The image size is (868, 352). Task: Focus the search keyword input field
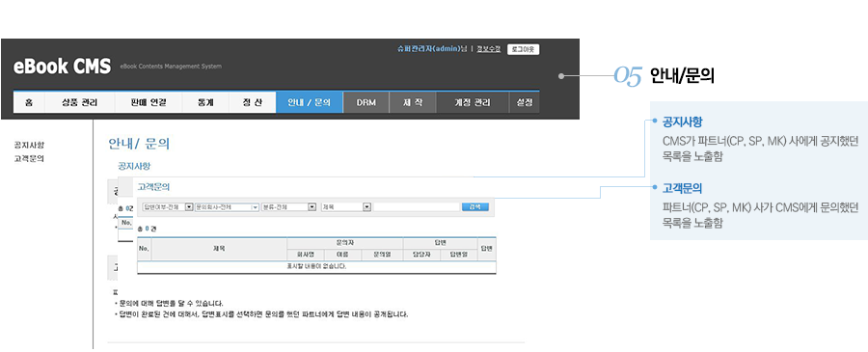point(417,207)
